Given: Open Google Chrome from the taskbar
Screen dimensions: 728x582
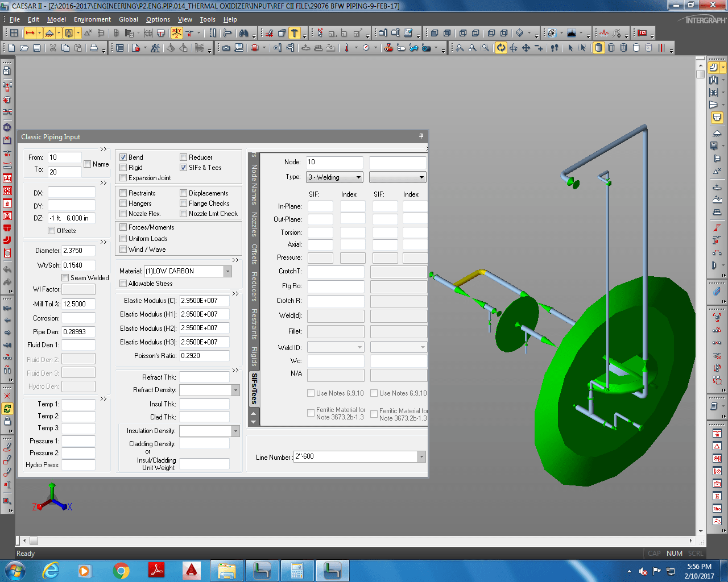Looking at the screenshot, I should 121,571.
